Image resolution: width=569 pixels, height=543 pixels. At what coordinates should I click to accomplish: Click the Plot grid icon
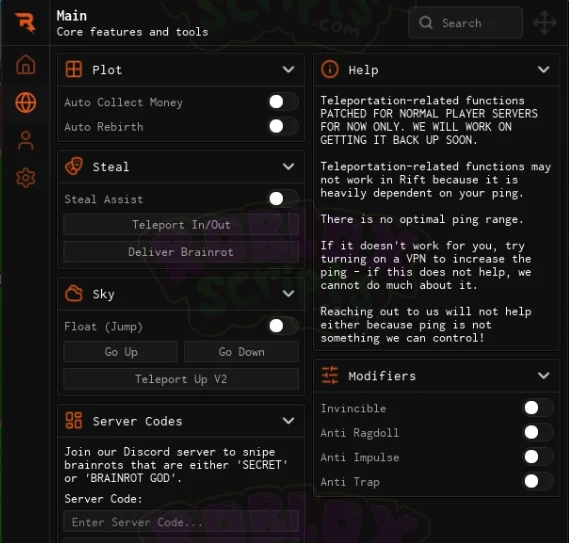coord(74,69)
